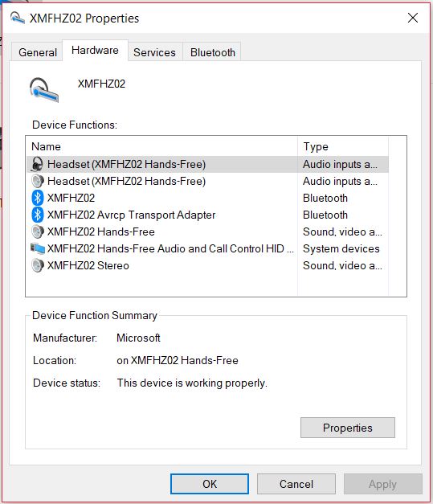The width and height of the screenshot is (433, 504).
Task: Click speaker icon of second Headset Hands-Free row
Action: [38, 181]
